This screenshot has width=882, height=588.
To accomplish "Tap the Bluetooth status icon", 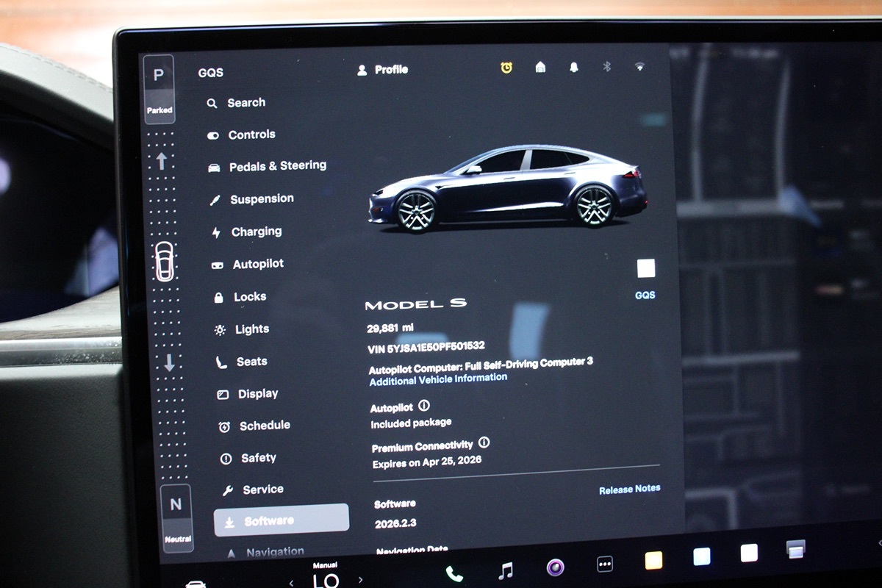I will [x=607, y=67].
